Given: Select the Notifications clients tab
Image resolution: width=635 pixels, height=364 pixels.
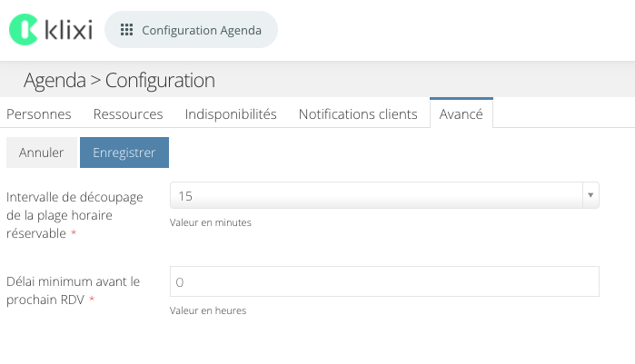Looking at the screenshot, I should point(358,114).
